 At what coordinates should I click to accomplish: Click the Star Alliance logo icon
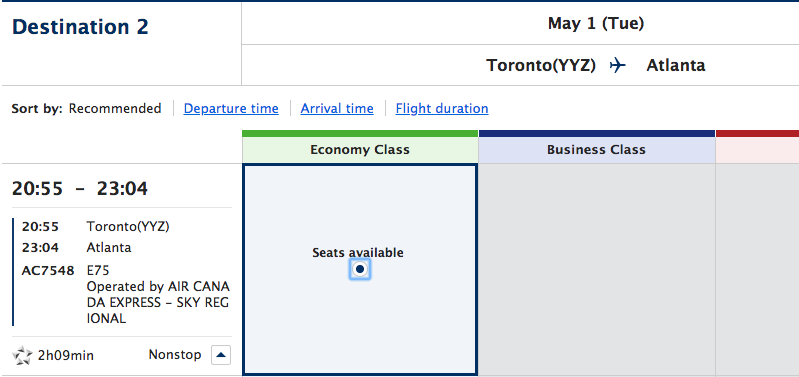[22, 355]
